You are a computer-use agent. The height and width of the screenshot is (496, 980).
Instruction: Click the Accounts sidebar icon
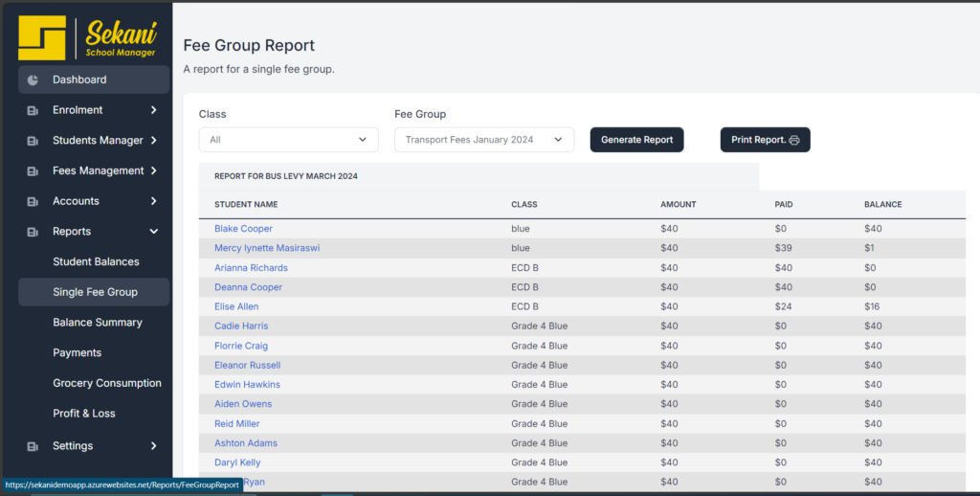click(x=33, y=202)
